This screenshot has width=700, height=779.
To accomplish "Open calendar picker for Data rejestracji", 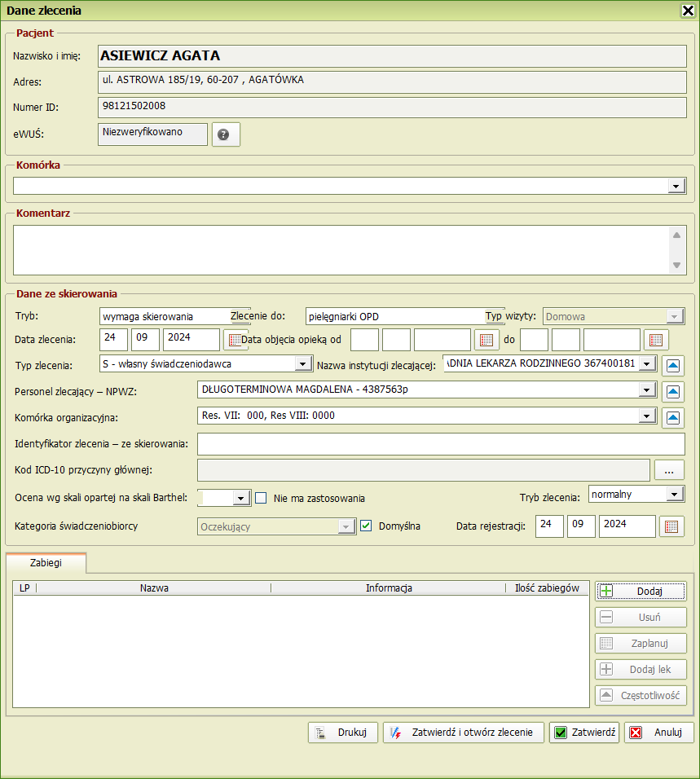I will coord(671,527).
